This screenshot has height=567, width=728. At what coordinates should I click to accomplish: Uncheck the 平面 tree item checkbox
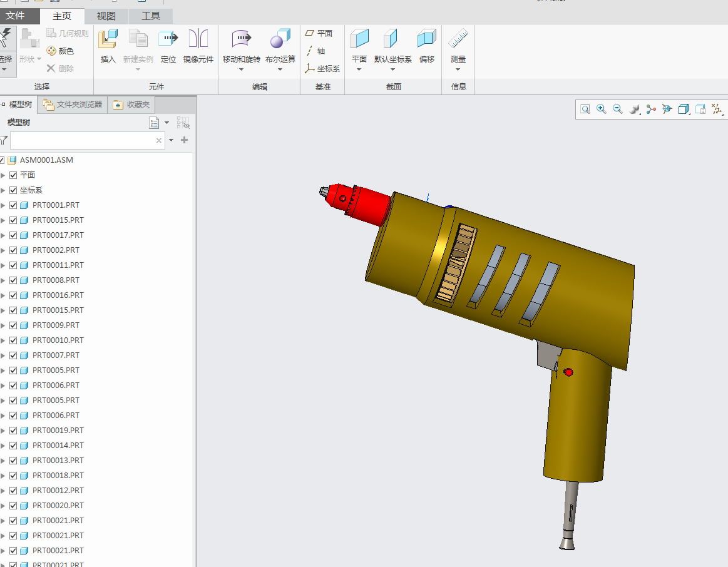pyautogui.click(x=13, y=175)
